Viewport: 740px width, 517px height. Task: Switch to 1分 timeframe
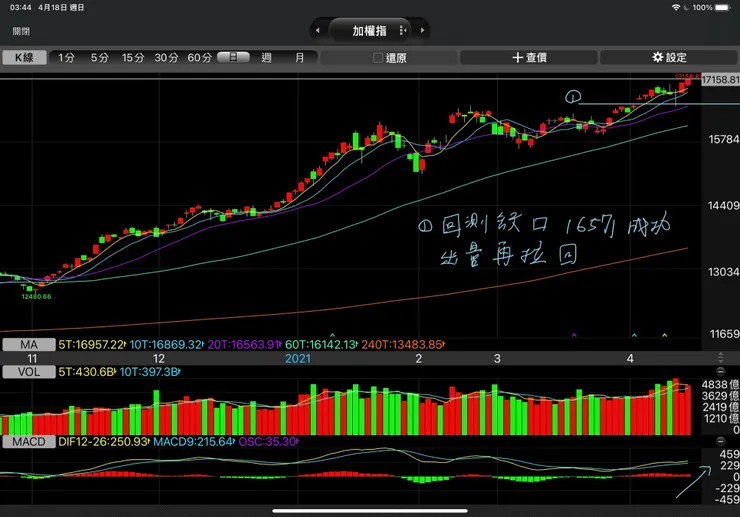point(67,58)
